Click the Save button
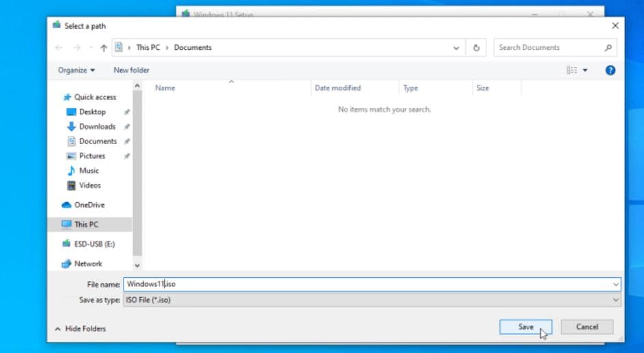This screenshot has width=644, height=353. [526, 327]
